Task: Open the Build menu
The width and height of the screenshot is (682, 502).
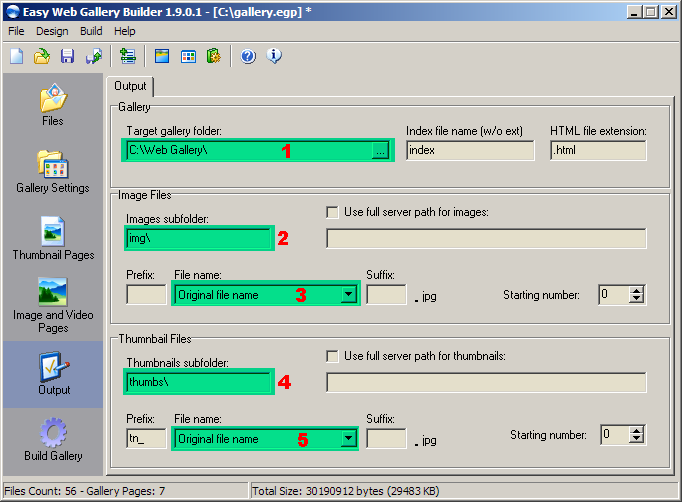Action: [91, 31]
